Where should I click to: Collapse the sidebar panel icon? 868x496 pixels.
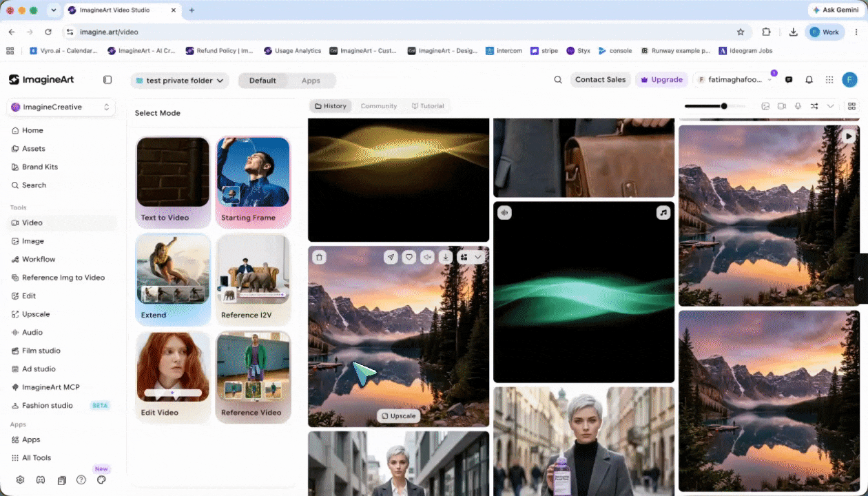pyautogui.click(x=107, y=80)
